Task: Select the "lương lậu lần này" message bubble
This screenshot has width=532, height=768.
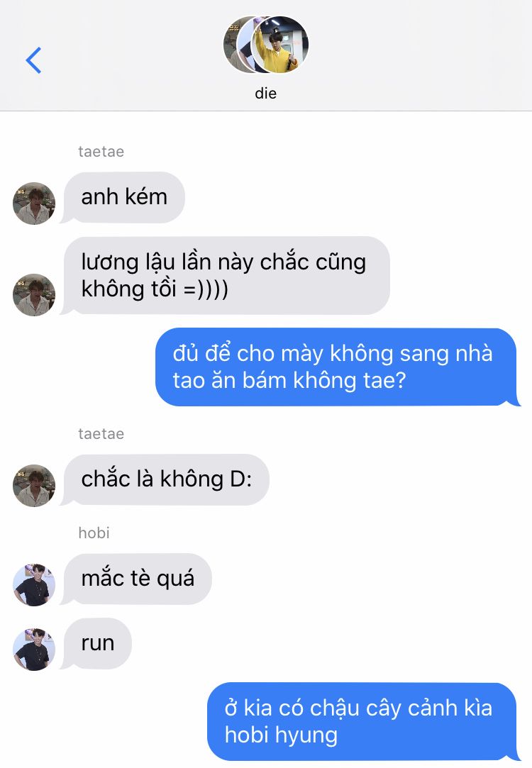Action: point(226,275)
